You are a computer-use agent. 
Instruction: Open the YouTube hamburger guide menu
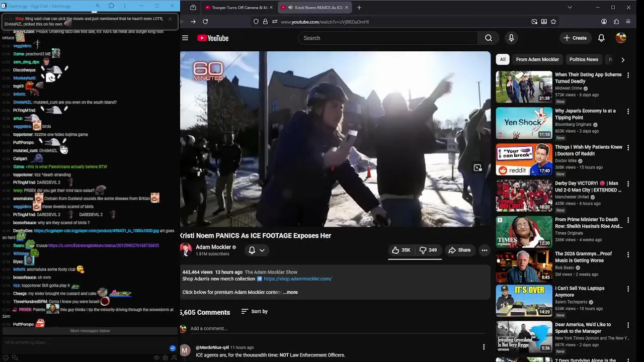(185, 38)
